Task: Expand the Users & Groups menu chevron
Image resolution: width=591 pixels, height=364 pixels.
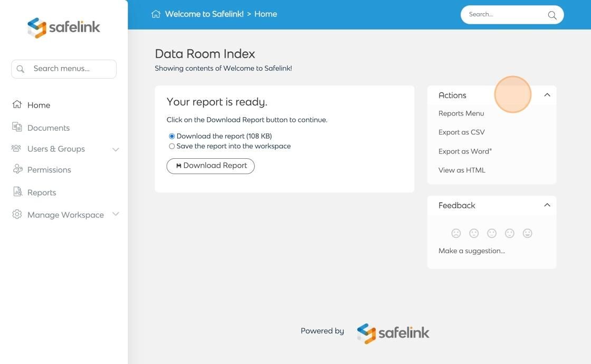Action: 116,149
